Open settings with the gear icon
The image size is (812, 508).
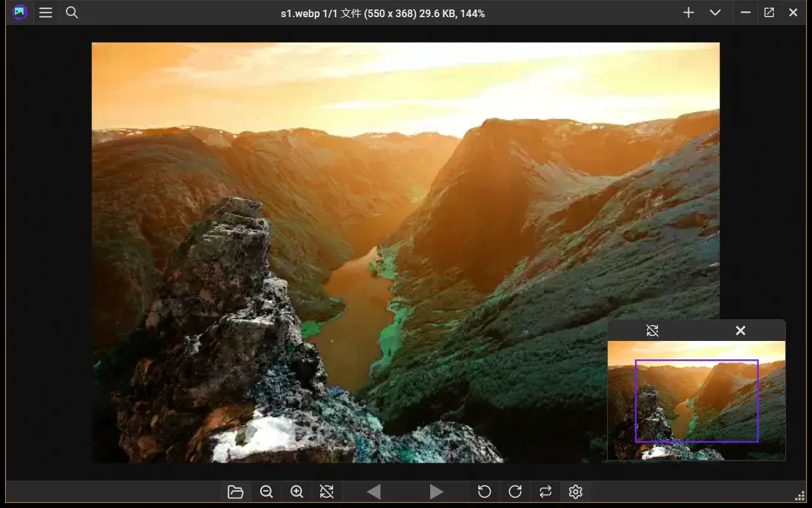(575, 491)
